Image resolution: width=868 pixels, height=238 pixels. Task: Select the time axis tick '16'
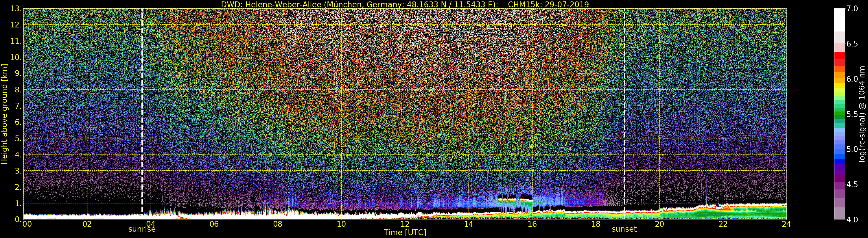[532, 224]
